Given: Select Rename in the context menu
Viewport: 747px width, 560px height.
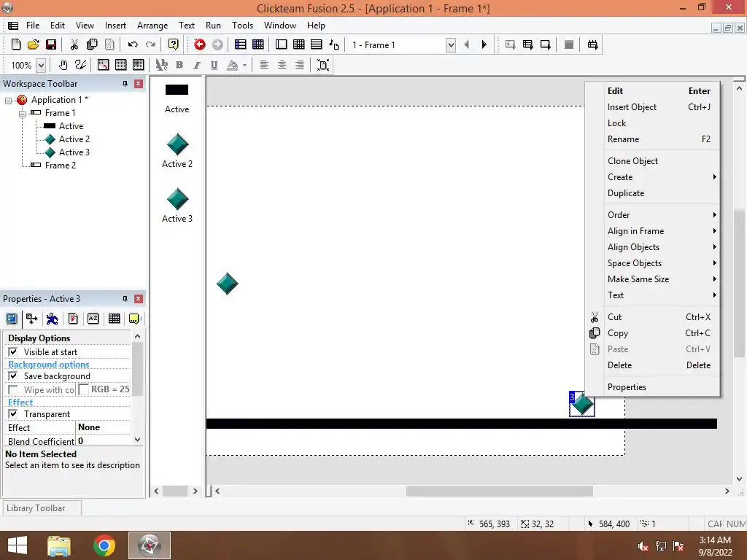Looking at the screenshot, I should [x=662, y=139].
